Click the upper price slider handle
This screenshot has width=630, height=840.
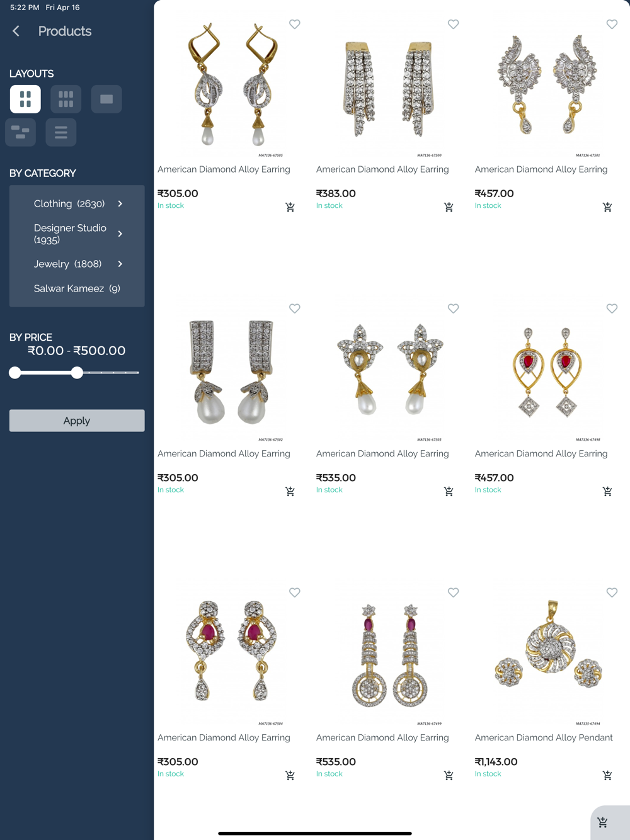pos(77,373)
